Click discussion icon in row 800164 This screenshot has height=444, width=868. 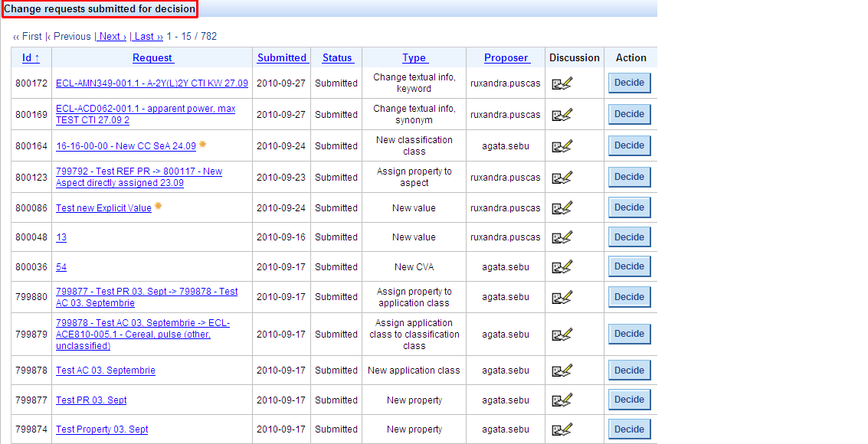pyautogui.click(x=562, y=146)
